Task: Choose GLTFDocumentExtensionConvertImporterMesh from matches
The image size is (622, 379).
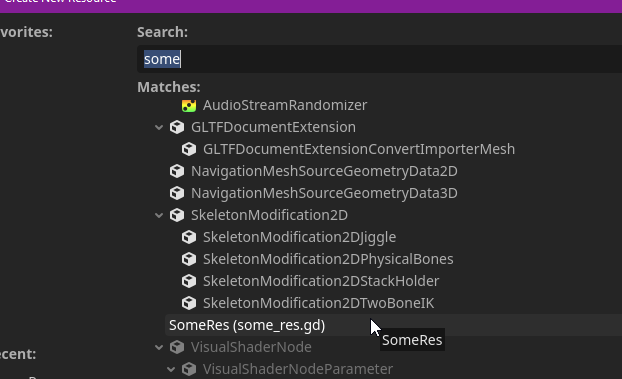Action: pyautogui.click(x=359, y=149)
